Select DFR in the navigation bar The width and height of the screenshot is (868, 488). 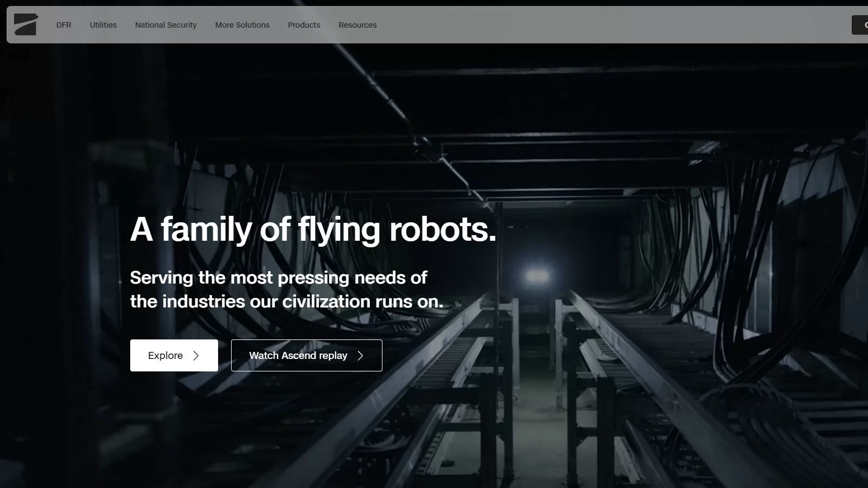pyautogui.click(x=63, y=25)
